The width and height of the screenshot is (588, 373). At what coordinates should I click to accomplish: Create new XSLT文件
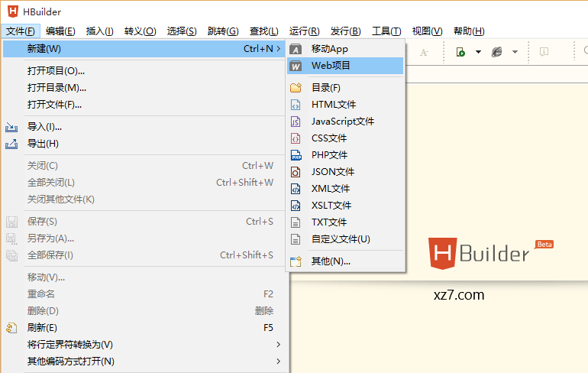click(345, 206)
